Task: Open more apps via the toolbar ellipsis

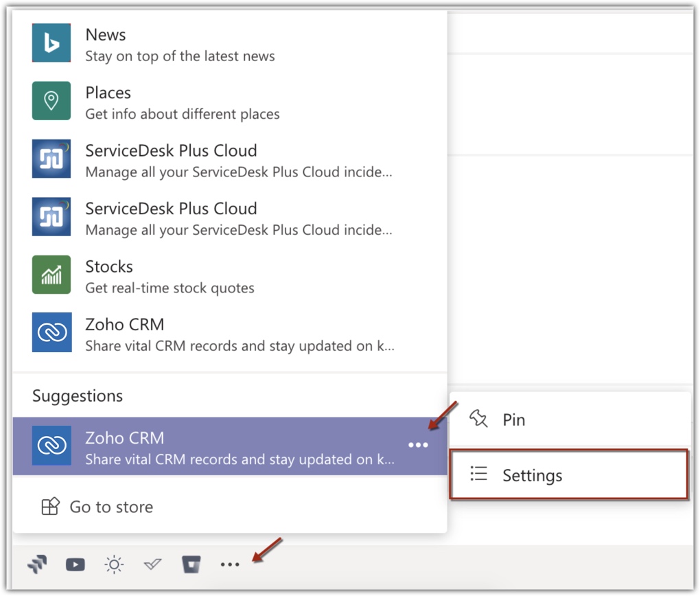Action: (230, 564)
